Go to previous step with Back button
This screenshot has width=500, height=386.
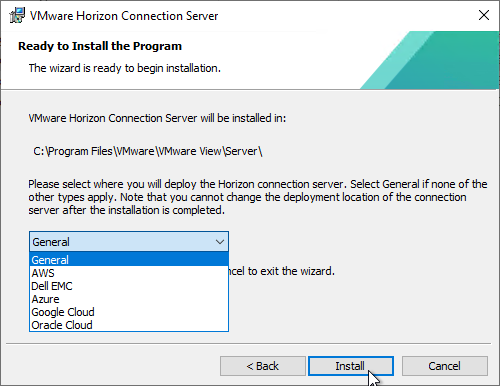coord(263,366)
